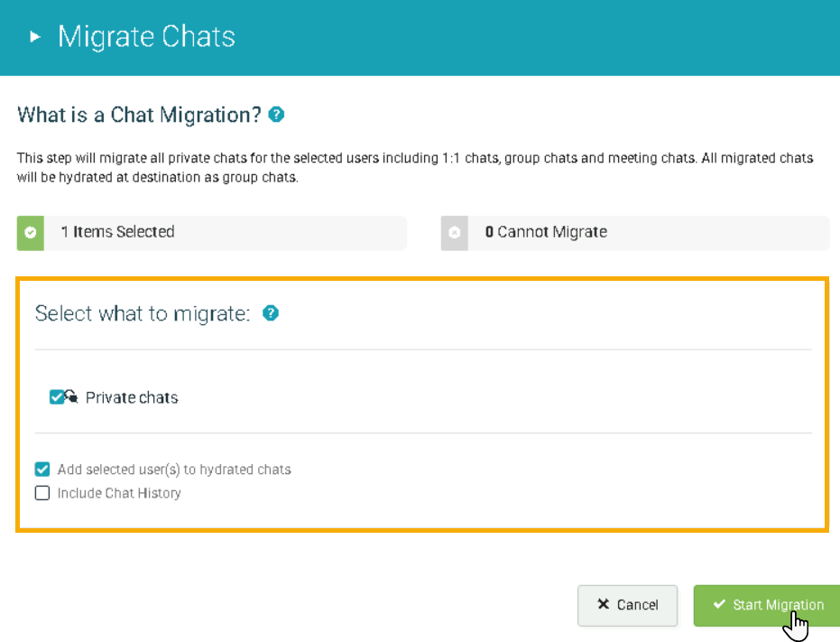The height and width of the screenshot is (642, 840).
Task: Enable Include Chat History checkbox
Action: click(x=42, y=493)
